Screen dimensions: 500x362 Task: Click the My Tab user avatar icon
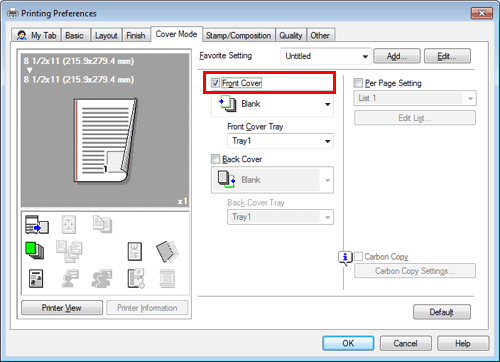coord(22,35)
